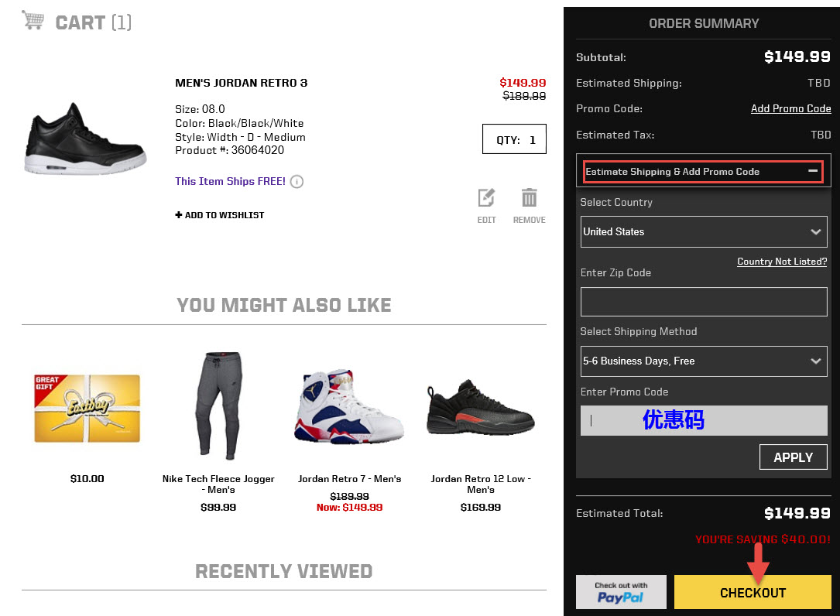The height and width of the screenshot is (616, 840).
Task: Open the Jordan Retro 3 shoe thumbnail
Action: coord(85,138)
